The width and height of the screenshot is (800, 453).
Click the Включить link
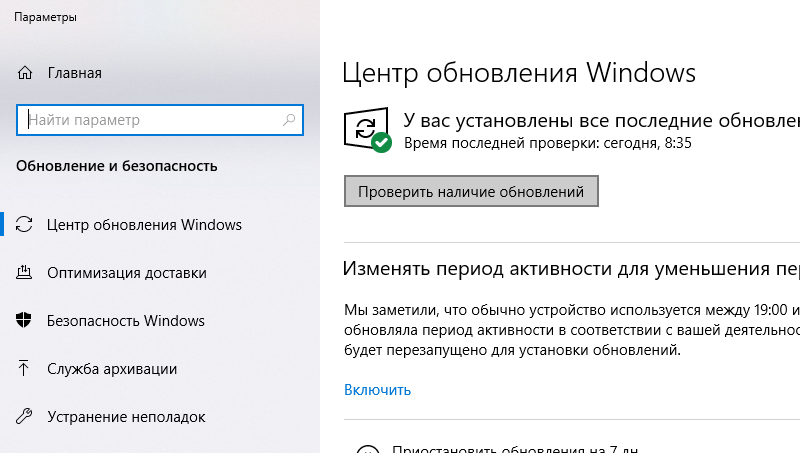[x=377, y=390]
